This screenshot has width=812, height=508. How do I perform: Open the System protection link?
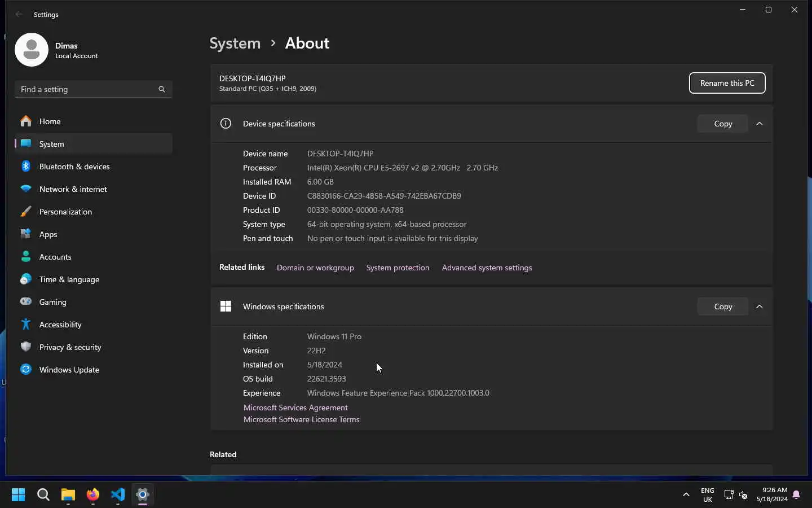pos(398,268)
